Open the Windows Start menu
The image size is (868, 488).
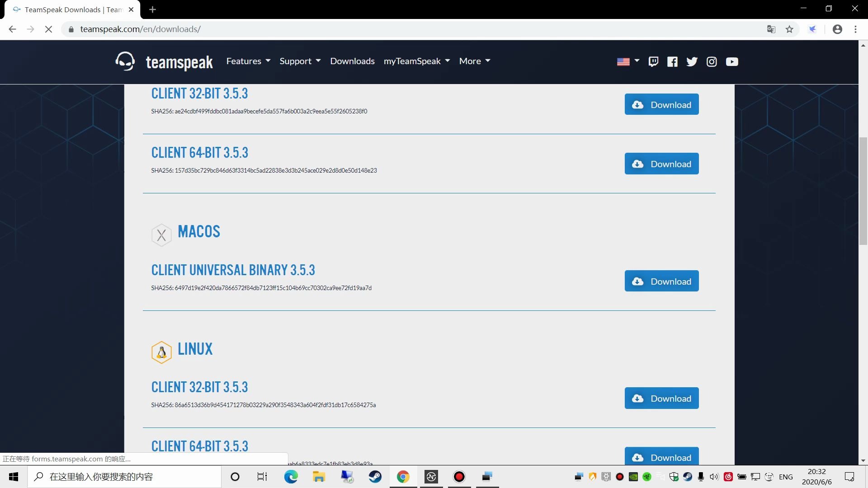pos(14,477)
